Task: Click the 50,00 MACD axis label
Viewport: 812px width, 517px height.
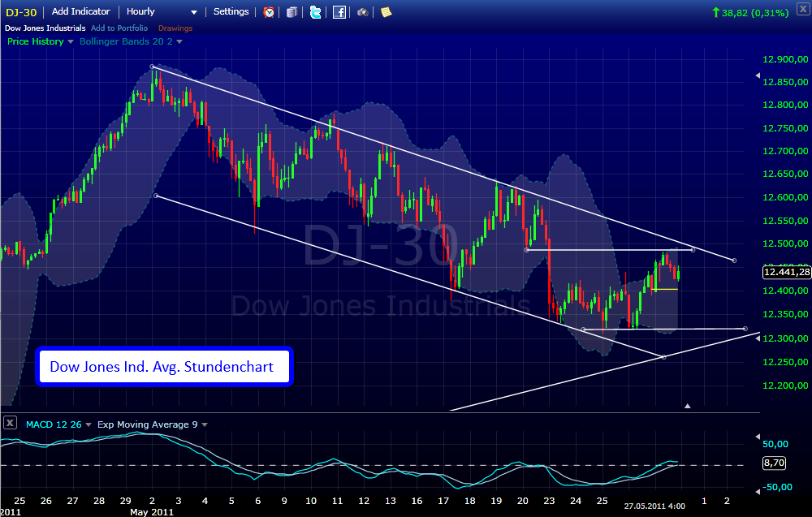Action: pyautogui.click(x=775, y=444)
